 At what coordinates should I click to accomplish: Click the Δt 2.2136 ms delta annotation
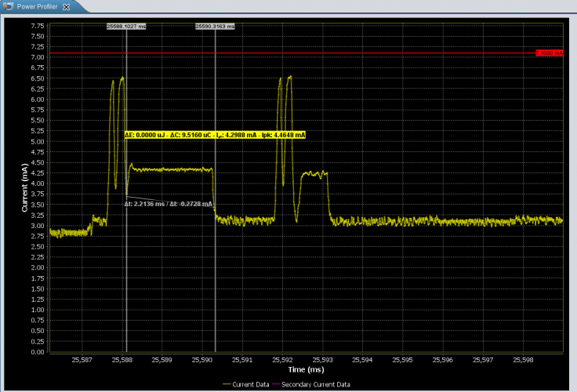coord(169,203)
